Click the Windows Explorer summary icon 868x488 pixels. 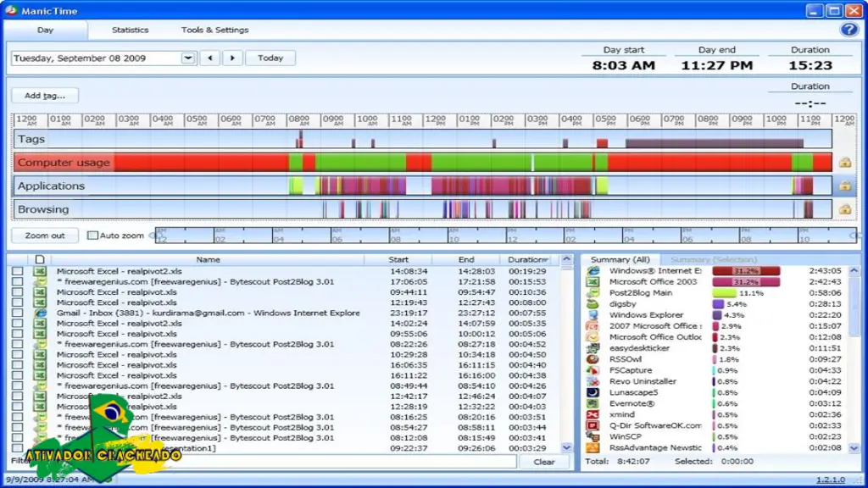click(593, 315)
